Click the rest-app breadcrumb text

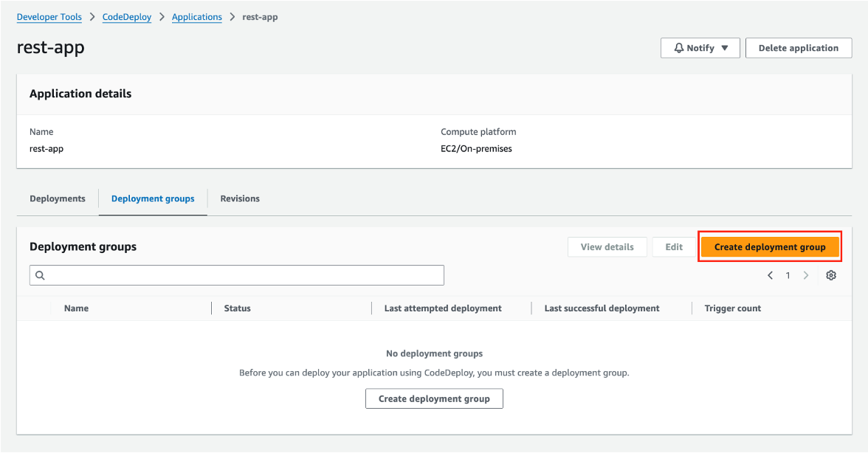[x=260, y=17]
